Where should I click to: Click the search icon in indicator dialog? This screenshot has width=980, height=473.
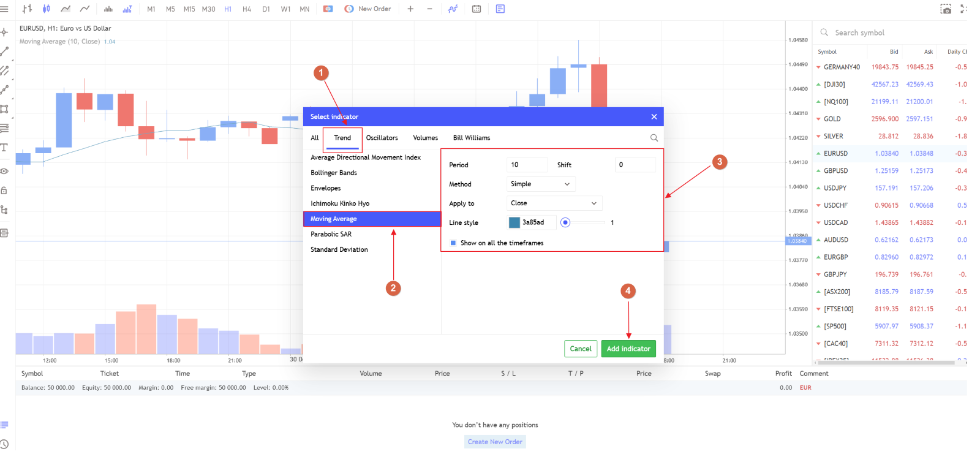tap(654, 138)
